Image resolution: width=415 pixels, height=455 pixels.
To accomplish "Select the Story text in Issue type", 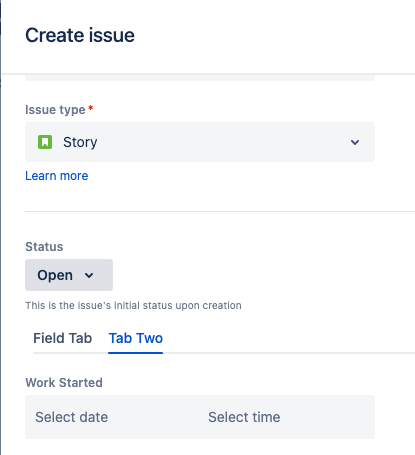I will tap(80, 142).
